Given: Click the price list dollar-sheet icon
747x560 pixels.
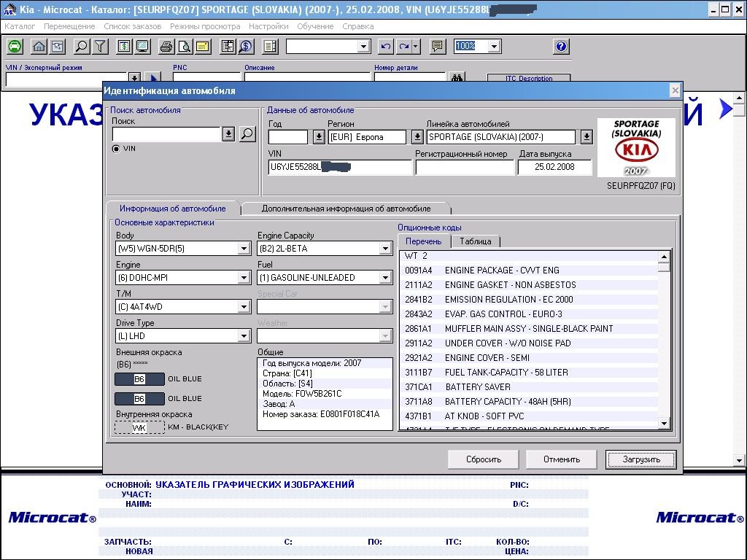Looking at the screenshot, I should click(x=124, y=46).
